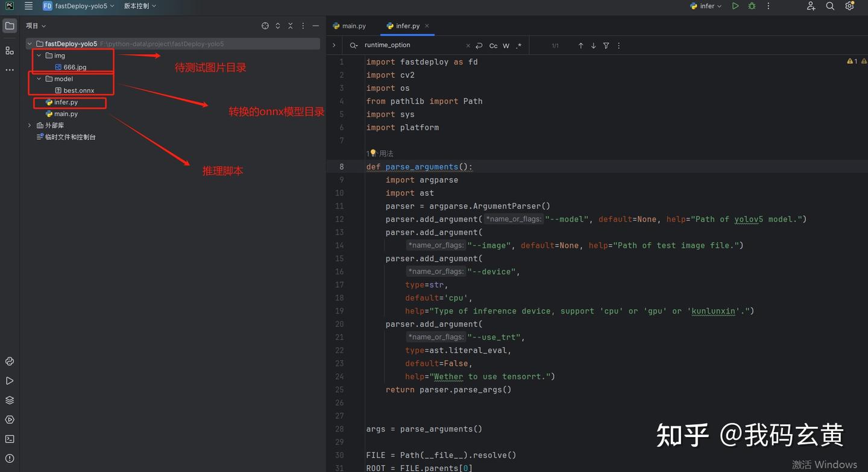
Task: Click the --device argument string
Action: pos(492,272)
